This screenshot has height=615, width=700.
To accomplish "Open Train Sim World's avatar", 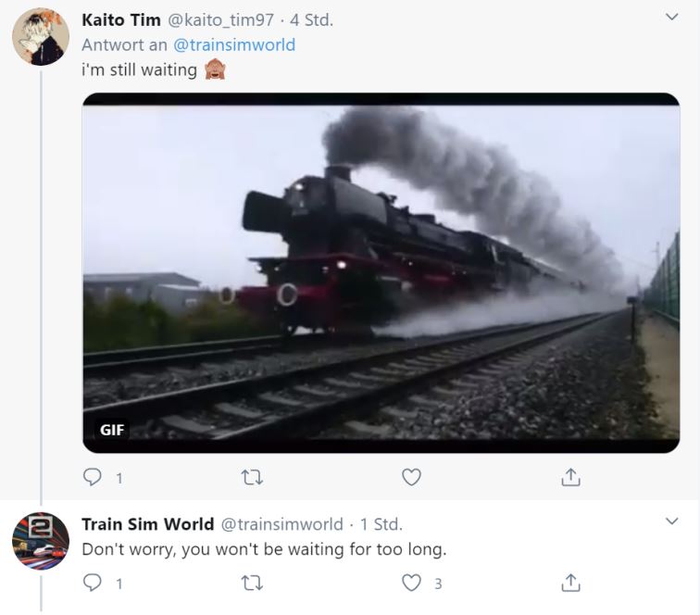I will [40, 541].
